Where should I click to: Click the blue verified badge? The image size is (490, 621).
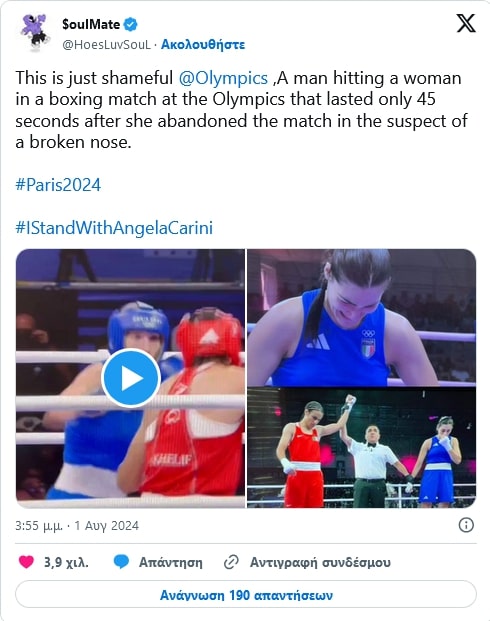[130, 24]
